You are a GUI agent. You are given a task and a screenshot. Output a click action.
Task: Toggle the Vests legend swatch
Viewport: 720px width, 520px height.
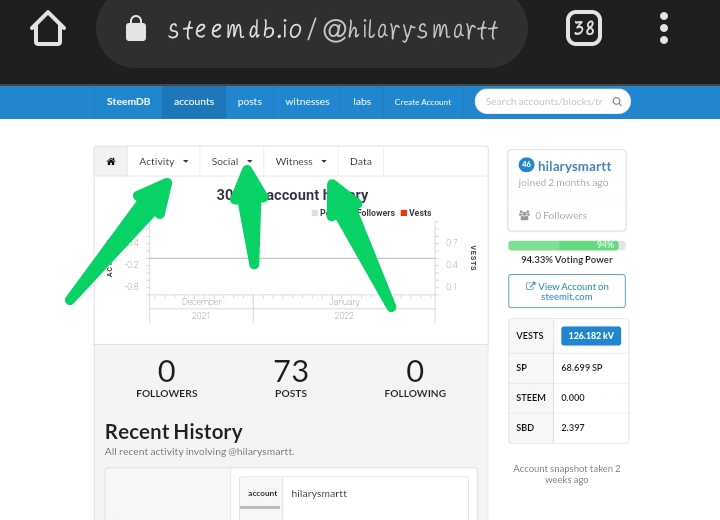(404, 213)
